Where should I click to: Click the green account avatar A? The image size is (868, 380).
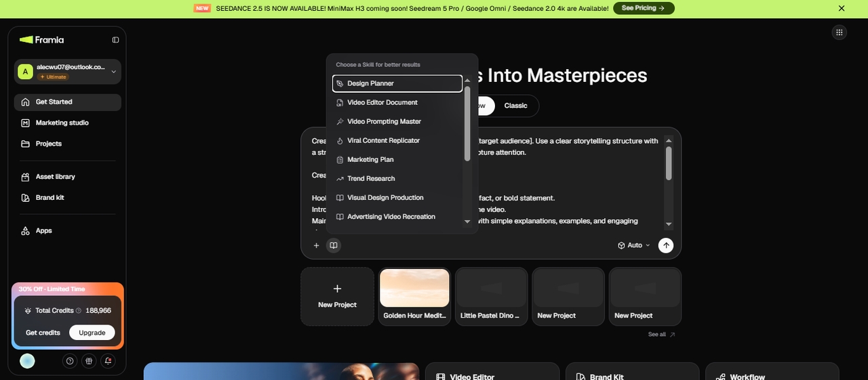coord(25,72)
